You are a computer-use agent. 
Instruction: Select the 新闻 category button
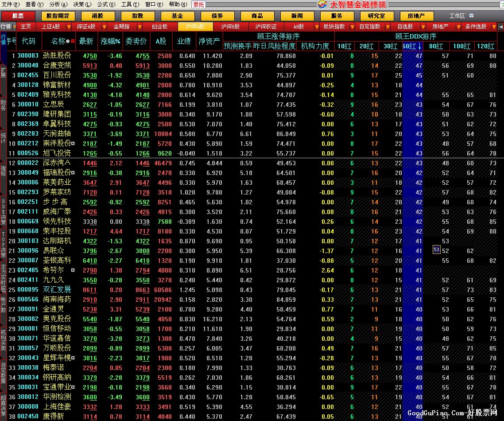pos(297,16)
